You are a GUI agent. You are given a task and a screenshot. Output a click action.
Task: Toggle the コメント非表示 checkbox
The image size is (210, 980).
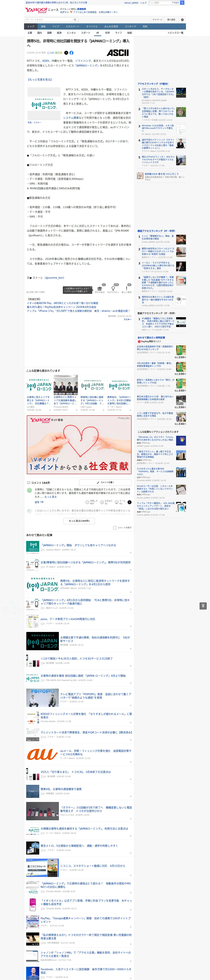(x=115, y=528)
